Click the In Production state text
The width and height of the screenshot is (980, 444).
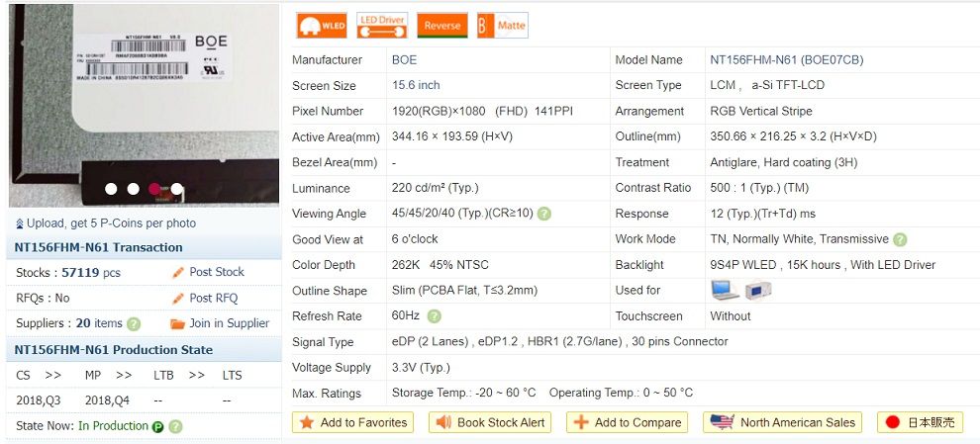coord(113,426)
